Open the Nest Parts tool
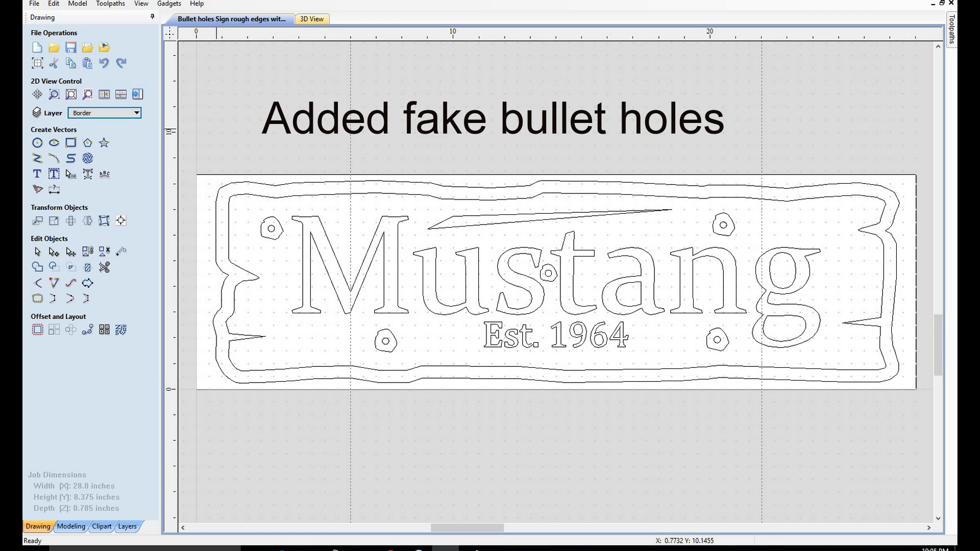Screen dimensions: 980x551 click(x=121, y=330)
